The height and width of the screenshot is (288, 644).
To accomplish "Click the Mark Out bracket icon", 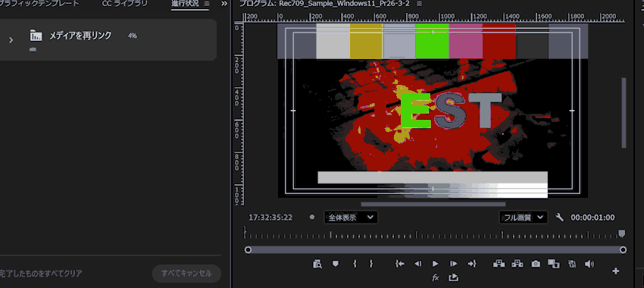I will click(x=371, y=264).
